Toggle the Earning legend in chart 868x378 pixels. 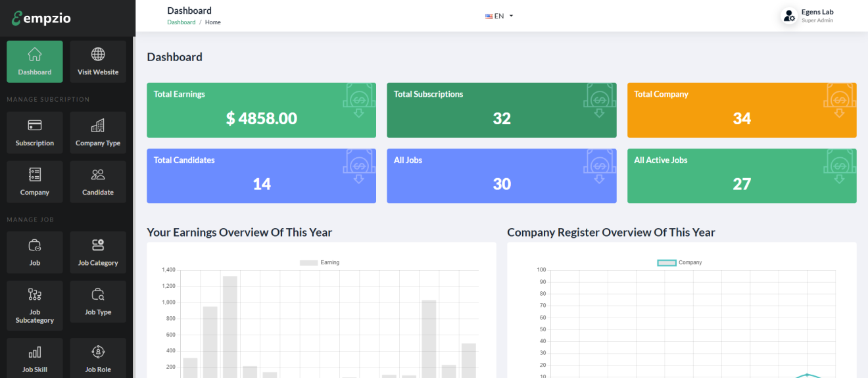[x=320, y=263]
